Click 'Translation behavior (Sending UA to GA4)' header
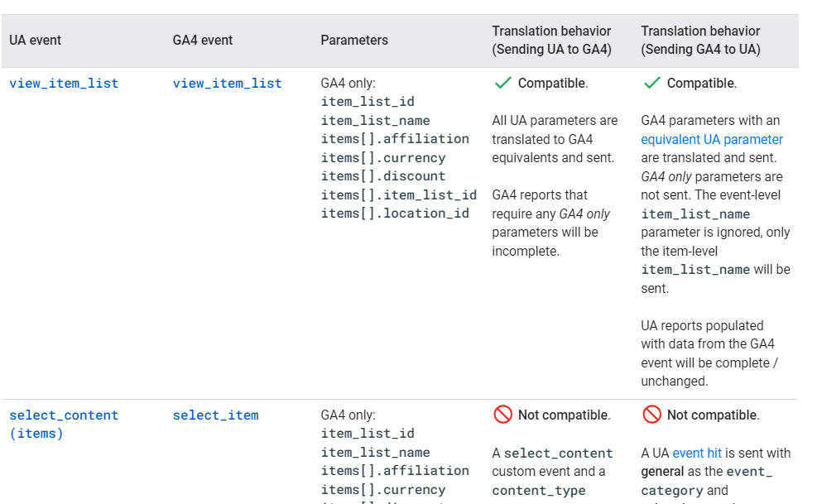 point(552,40)
